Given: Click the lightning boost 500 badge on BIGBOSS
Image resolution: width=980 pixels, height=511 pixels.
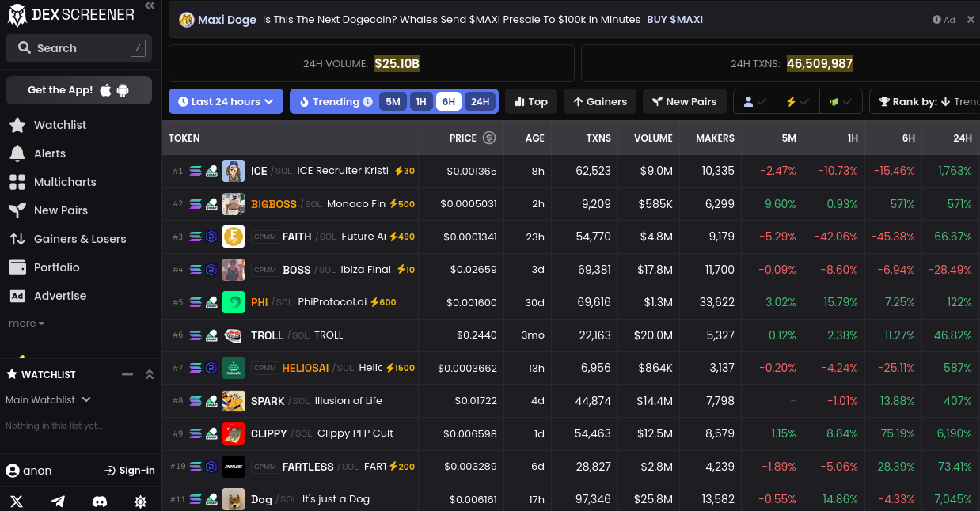Looking at the screenshot, I should pyautogui.click(x=401, y=204).
